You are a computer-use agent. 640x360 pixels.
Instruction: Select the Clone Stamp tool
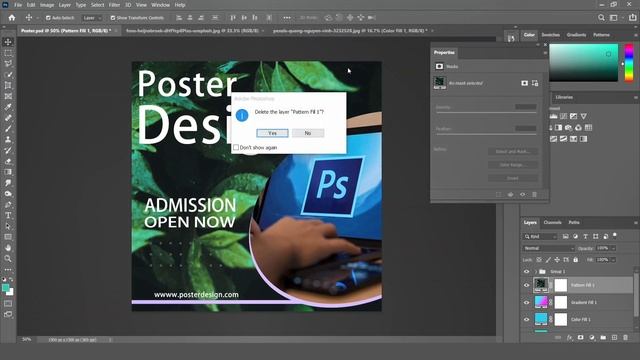[8, 139]
